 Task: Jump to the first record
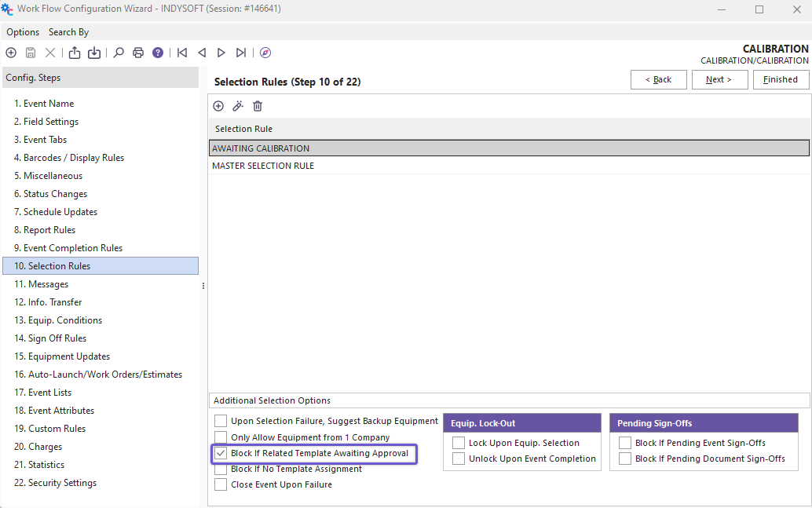coord(182,53)
